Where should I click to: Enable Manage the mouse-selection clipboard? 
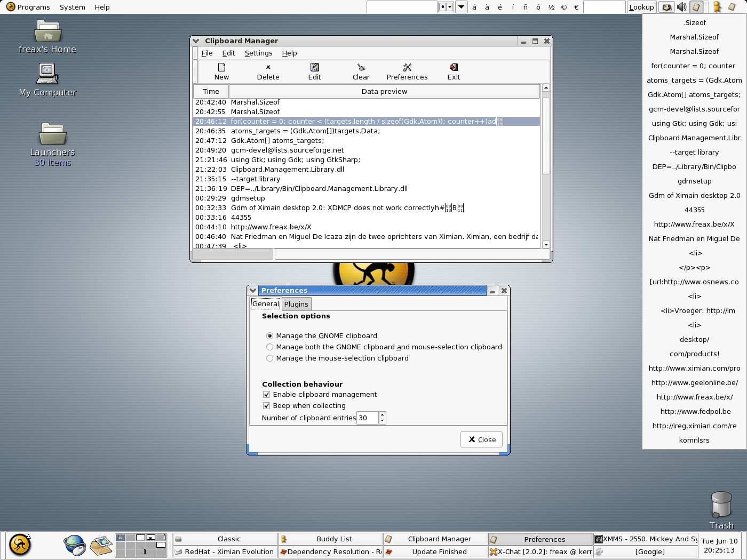(x=270, y=358)
